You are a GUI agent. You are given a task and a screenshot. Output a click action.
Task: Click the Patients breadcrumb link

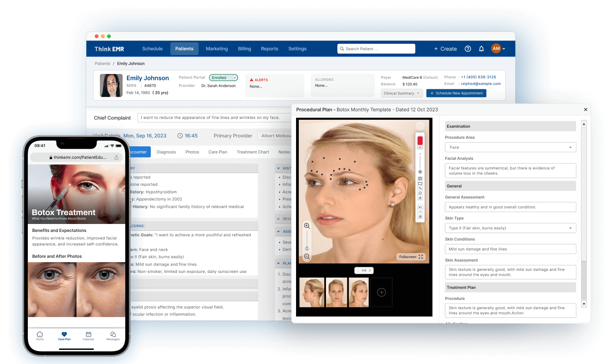(x=102, y=64)
